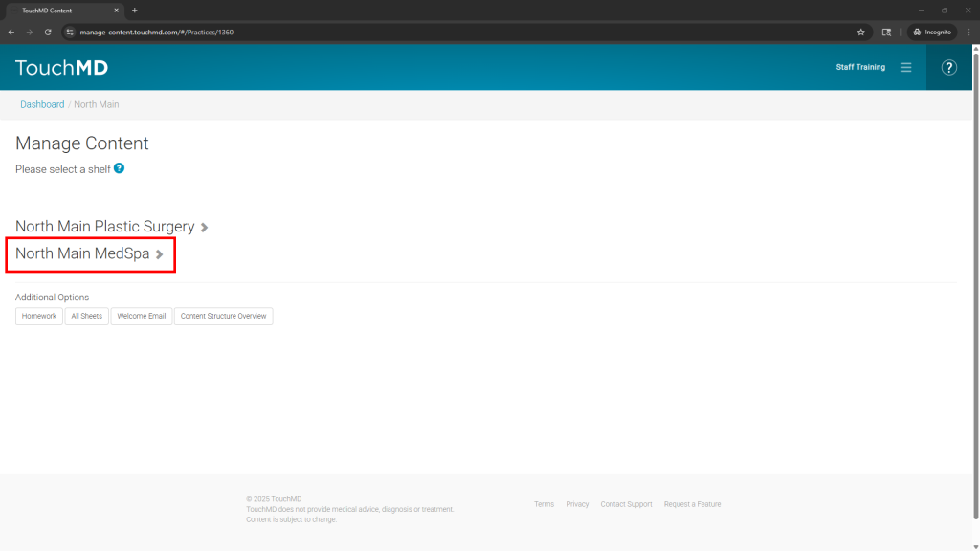Open the new tab plus button

(134, 10)
